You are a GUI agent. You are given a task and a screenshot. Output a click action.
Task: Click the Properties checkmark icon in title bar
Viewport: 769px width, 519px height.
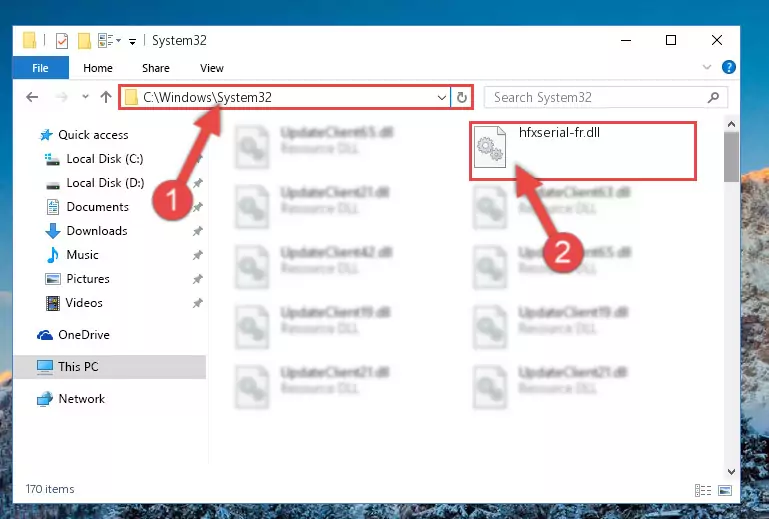(62, 41)
